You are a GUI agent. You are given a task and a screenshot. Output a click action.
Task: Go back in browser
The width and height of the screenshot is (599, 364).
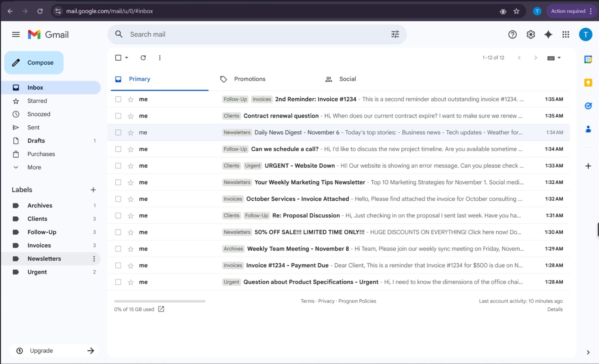10,11
